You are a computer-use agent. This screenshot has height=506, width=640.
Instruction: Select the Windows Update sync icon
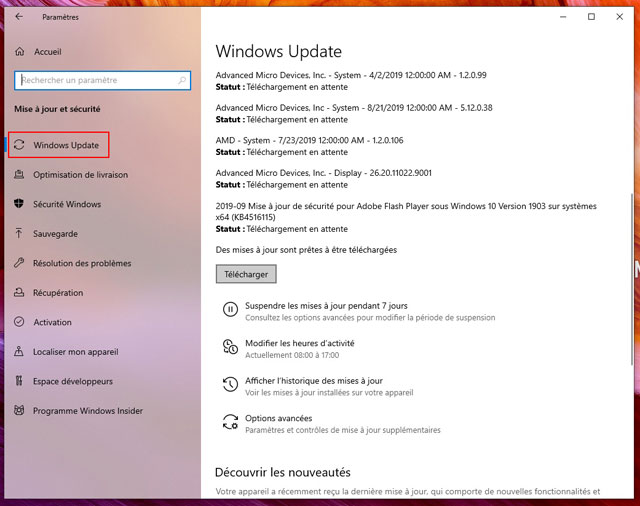tap(19, 145)
